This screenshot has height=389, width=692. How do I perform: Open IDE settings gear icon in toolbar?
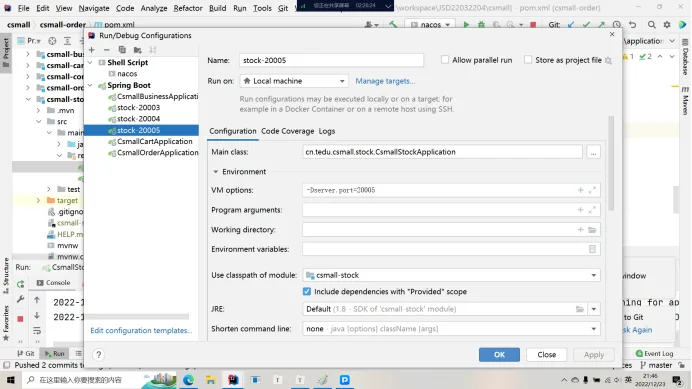coord(667,25)
